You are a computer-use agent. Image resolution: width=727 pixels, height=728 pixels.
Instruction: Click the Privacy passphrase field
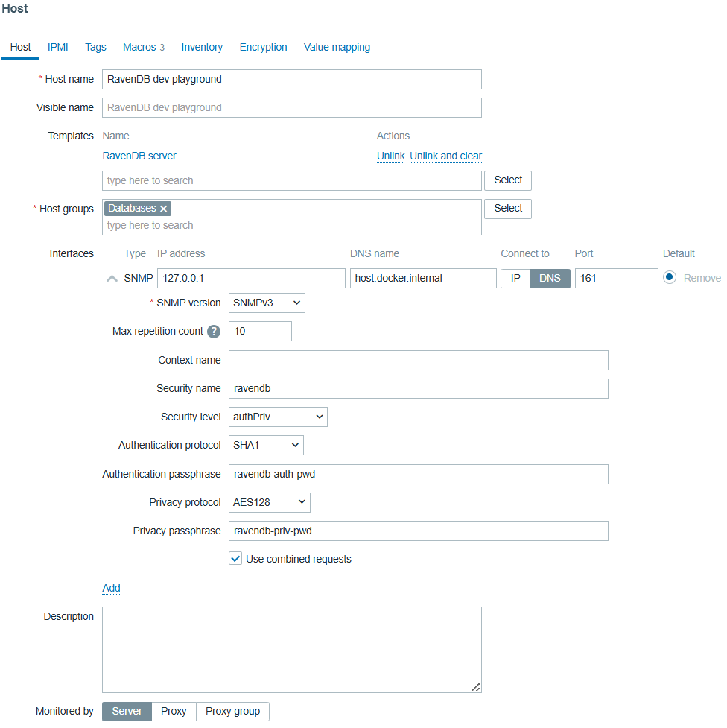coord(419,531)
